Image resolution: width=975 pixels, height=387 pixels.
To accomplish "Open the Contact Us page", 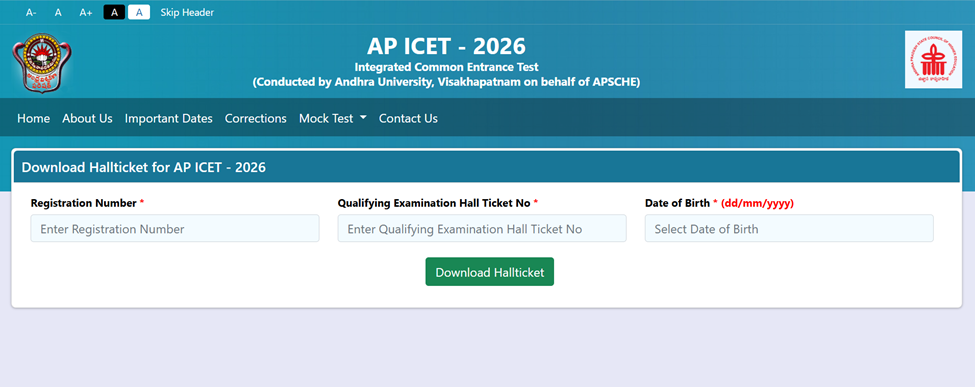I will coord(409,118).
